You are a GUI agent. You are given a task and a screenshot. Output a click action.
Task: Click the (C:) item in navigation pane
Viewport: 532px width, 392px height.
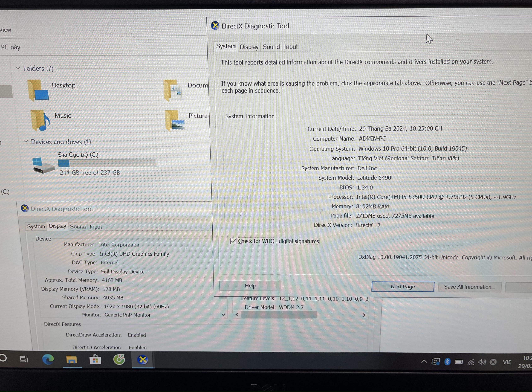pos(5,192)
